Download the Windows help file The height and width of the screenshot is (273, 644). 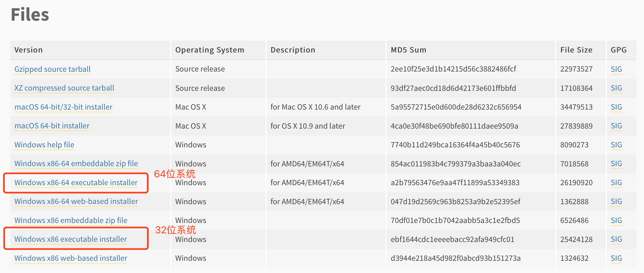coord(44,145)
